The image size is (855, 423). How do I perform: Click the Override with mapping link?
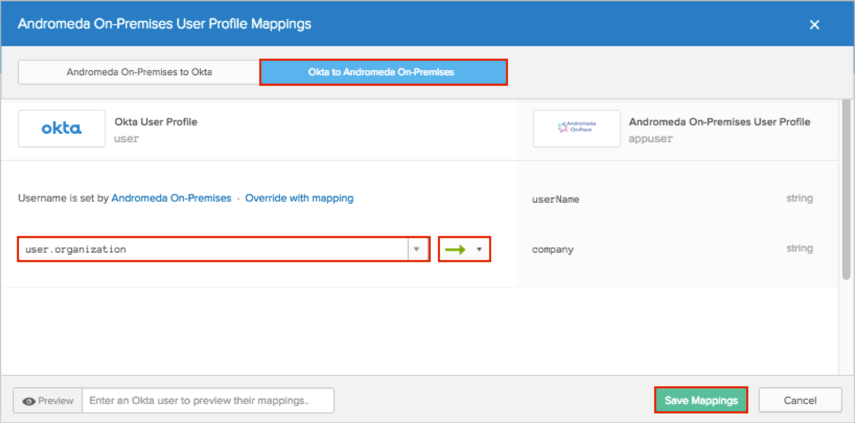(x=299, y=198)
